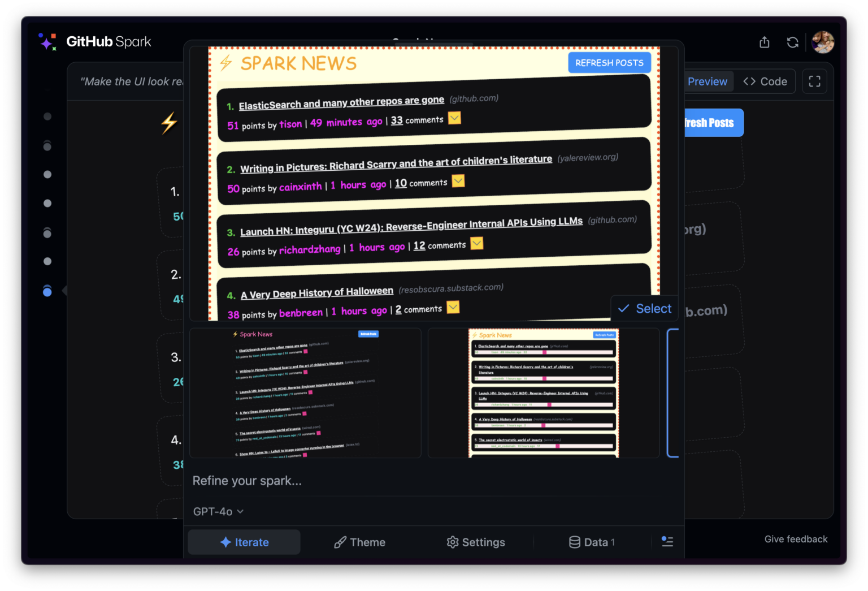Select the Iterate tab
Viewport: 868px width, 591px height.
244,542
